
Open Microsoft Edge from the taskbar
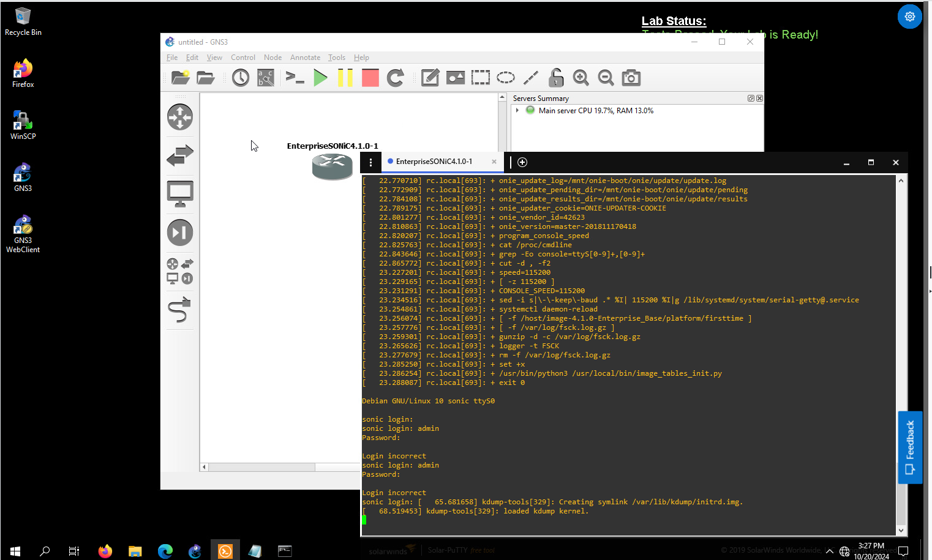165,551
